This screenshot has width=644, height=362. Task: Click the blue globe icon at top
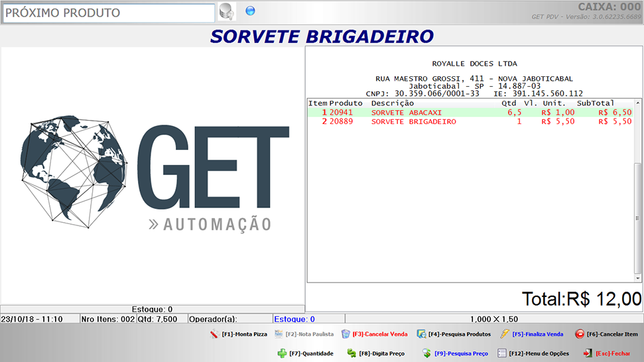click(250, 11)
